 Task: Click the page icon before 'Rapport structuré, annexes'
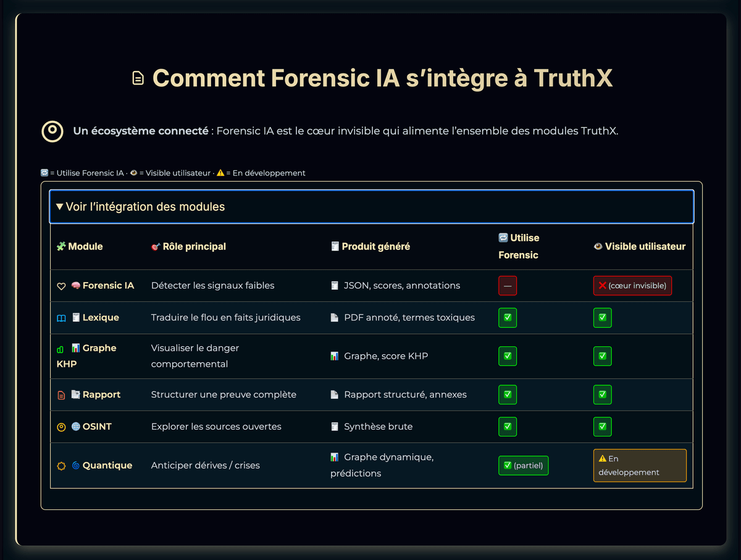(x=335, y=395)
